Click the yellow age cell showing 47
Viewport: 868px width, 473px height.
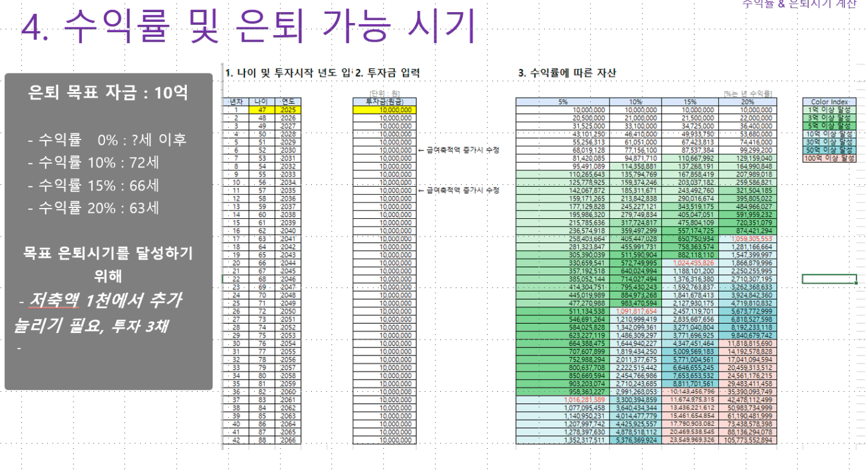click(260, 110)
